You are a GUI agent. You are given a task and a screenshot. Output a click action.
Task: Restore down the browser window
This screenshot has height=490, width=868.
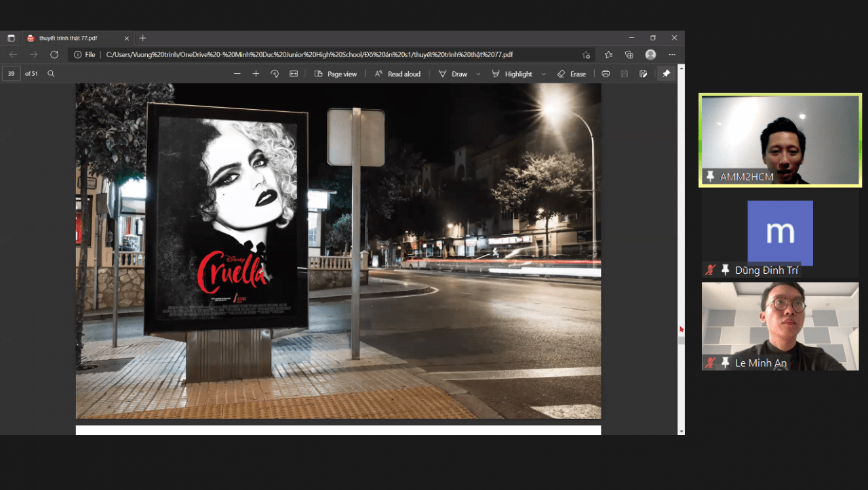652,38
